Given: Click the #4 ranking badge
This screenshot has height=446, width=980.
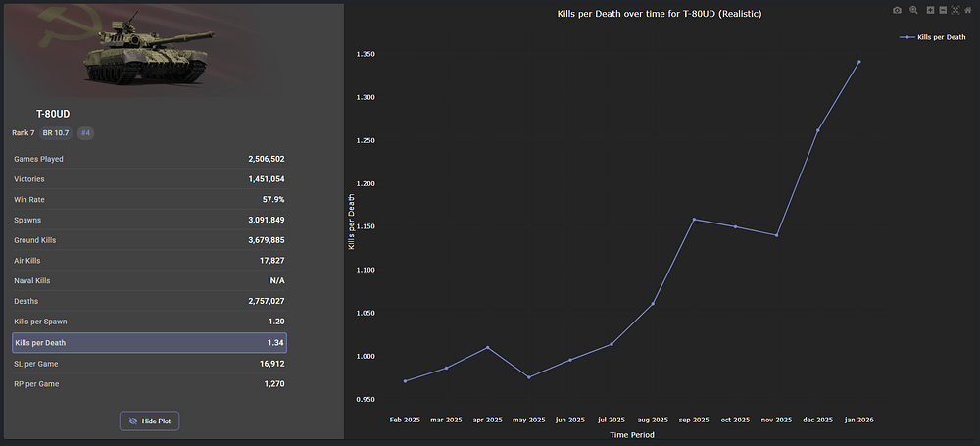Looking at the screenshot, I should pyautogui.click(x=85, y=132).
